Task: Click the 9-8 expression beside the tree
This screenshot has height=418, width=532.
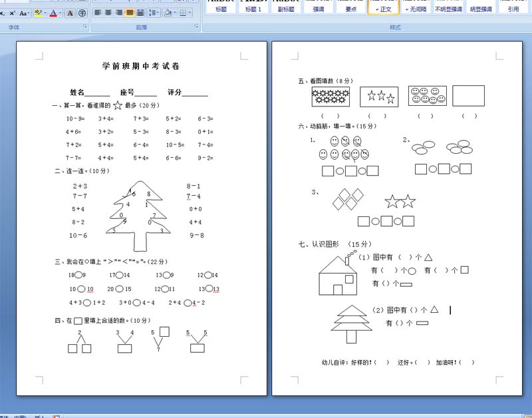Action: coord(197,236)
